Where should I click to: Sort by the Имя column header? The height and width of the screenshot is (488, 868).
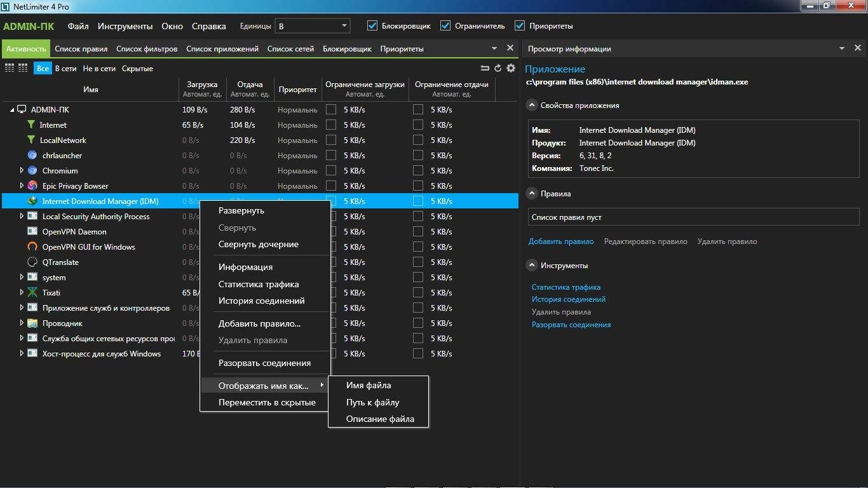(x=91, y=89)
